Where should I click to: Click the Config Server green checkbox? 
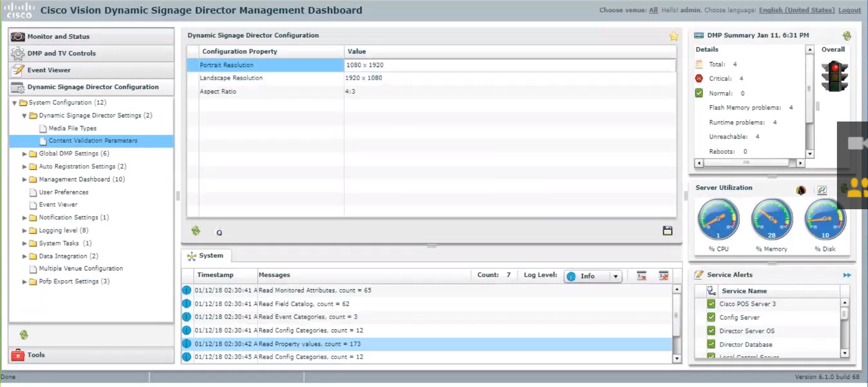[711, 317]
